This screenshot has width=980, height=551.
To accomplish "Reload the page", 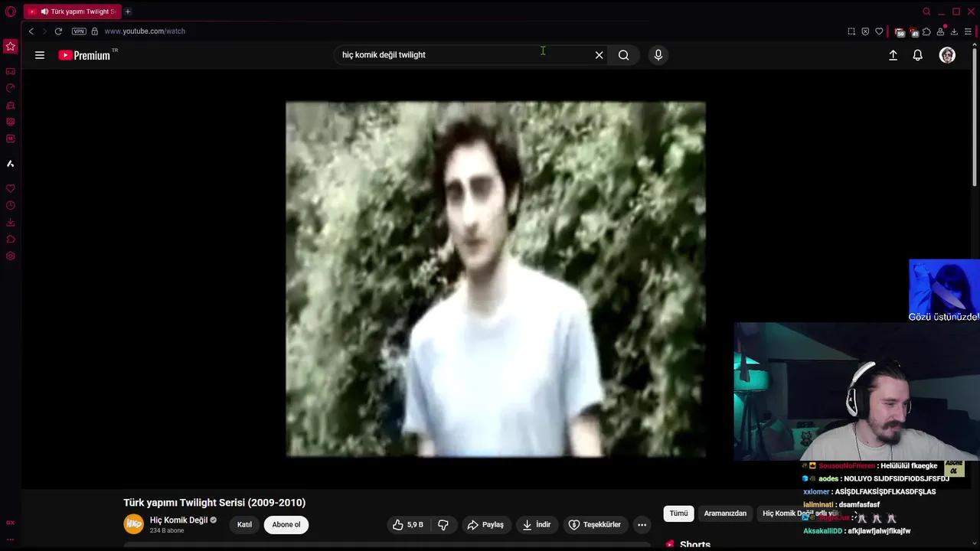I will [x=58, y=31].
